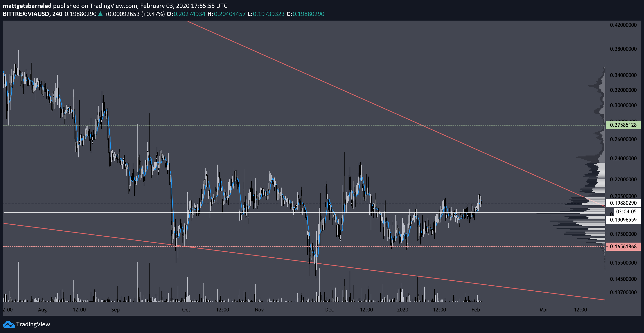This screenshot has width=644, height=333.
Task: Click the price change +0.00092653 (+0.47%)
Action: pyautogui.click(x=134, y=14)
